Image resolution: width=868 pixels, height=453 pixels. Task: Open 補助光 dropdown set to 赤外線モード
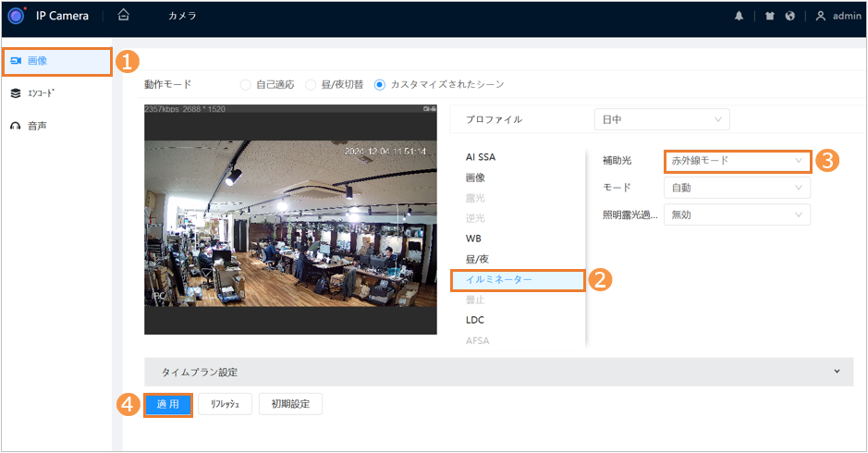point(737,161)
